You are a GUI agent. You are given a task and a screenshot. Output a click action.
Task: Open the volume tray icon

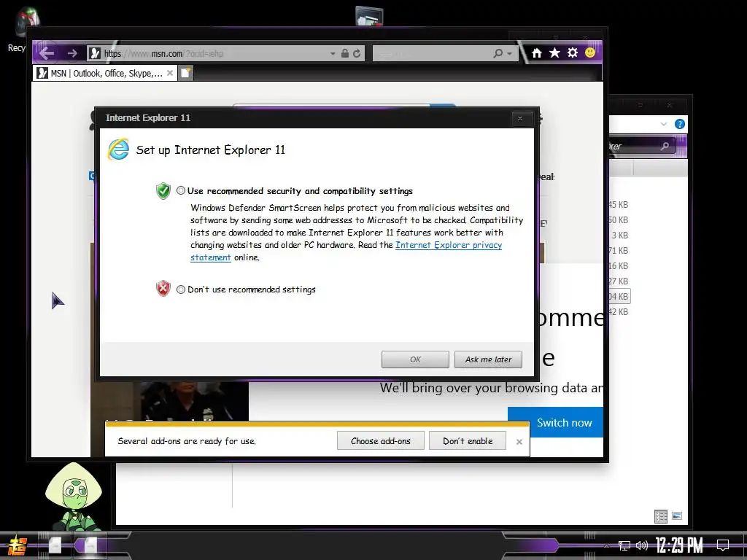click(x=642, y=545)
